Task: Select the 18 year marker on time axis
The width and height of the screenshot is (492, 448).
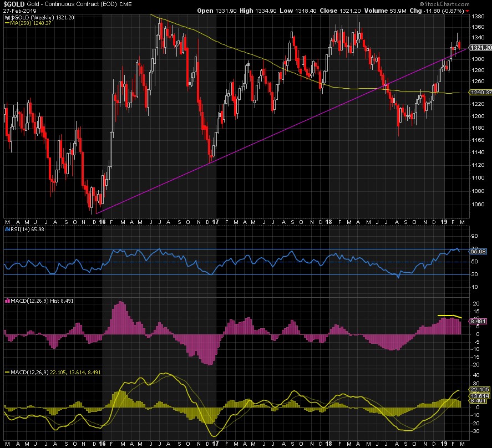Action: pos(329,222)
